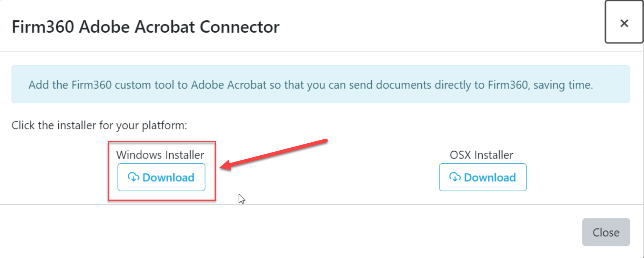Click the download arrow inside the Windows installer button
644x258 pixels.
(133, 177)
